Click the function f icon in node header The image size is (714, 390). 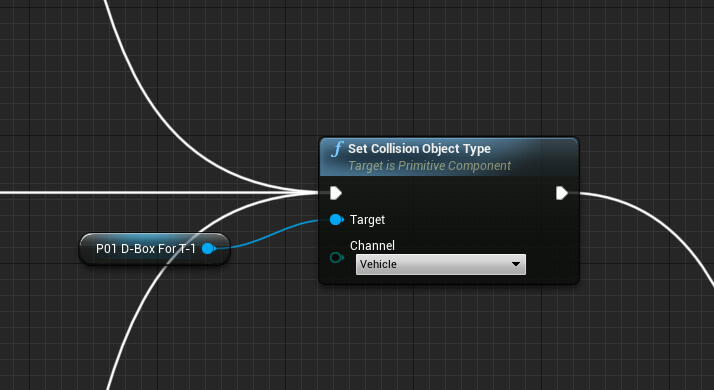(337, 149)
